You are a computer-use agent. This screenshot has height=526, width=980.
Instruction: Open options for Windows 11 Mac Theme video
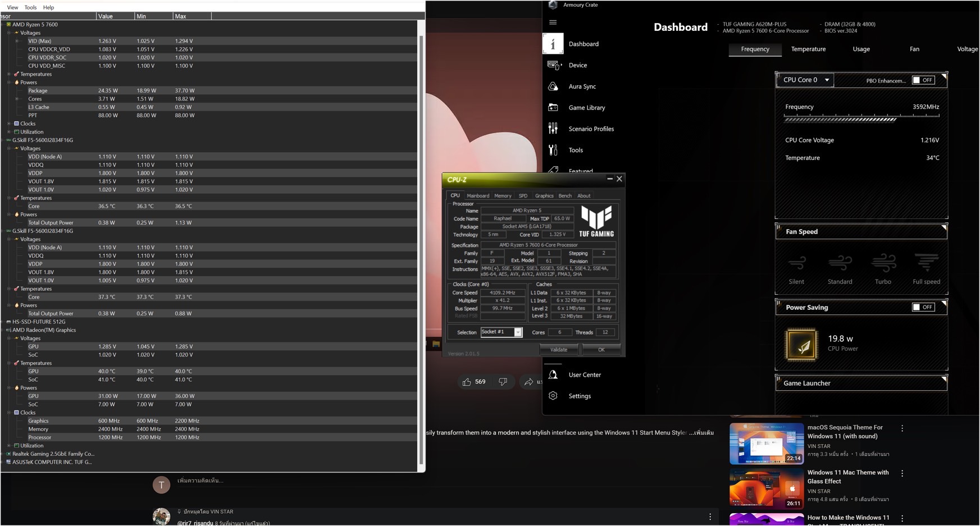click(902, 473)
